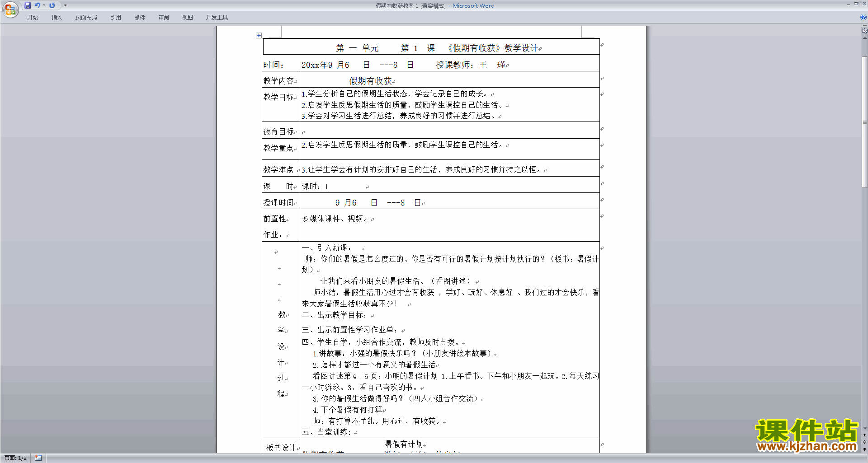Click the line 4.下个暑假有何打算

[347, 410]
